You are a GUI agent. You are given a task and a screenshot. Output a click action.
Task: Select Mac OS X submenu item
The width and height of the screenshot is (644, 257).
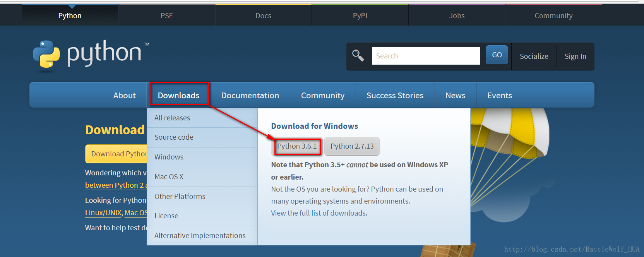click(202, 177)
